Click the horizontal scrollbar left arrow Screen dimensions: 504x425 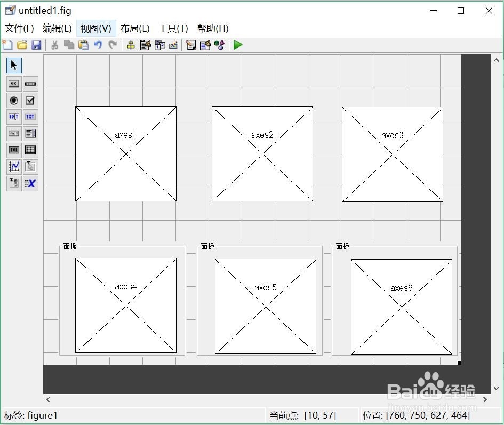[48, 399]
